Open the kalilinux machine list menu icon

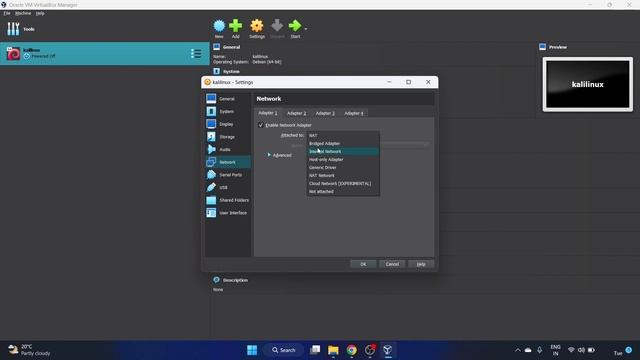[196, 53]
